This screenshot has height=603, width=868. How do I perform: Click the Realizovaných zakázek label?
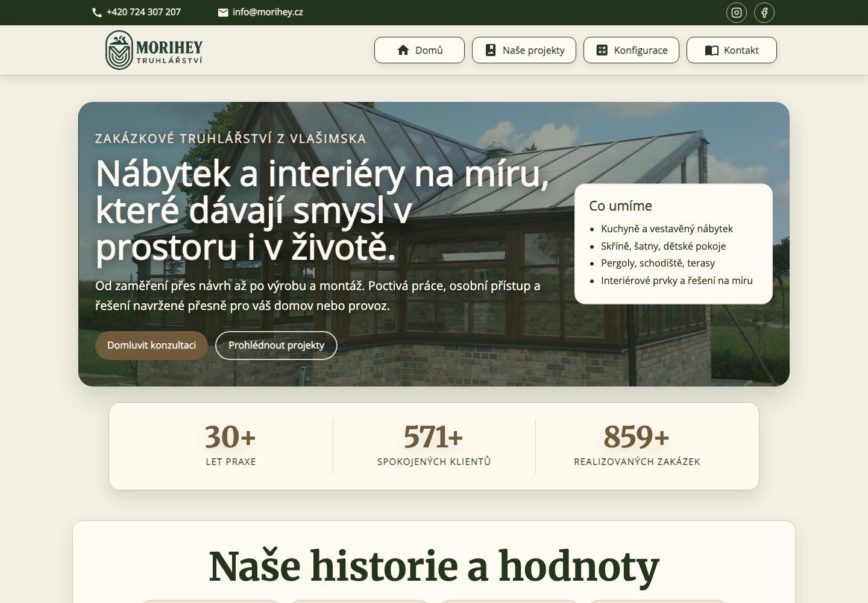(637, 462)
